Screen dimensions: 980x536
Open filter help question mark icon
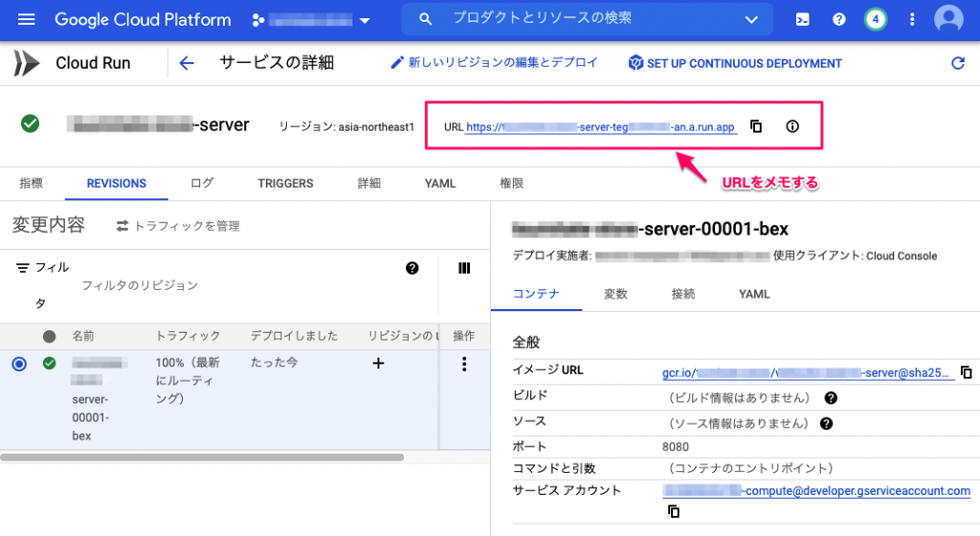click(x=412, y=268)
